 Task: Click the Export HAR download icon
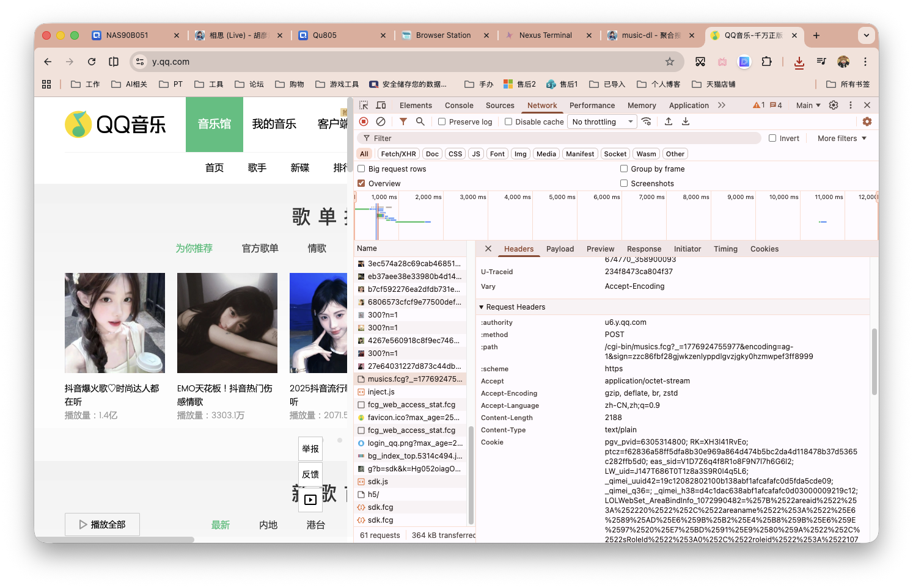pos(686,122)
